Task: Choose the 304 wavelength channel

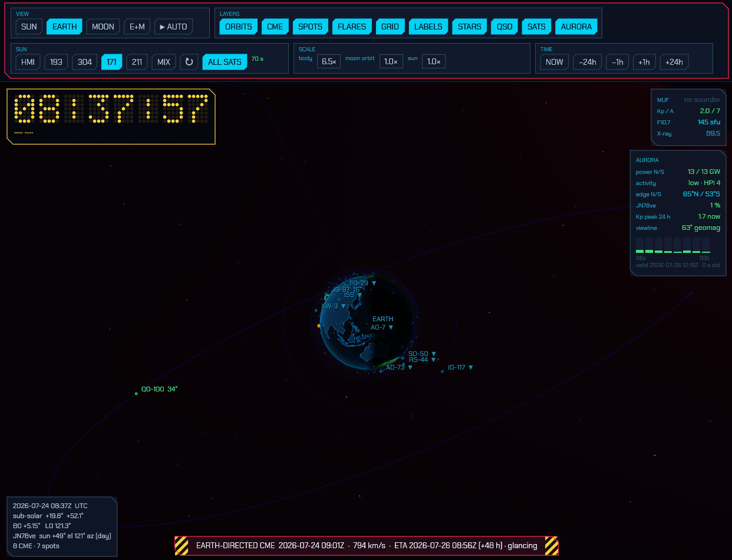Action: click(x=85, y=62)
